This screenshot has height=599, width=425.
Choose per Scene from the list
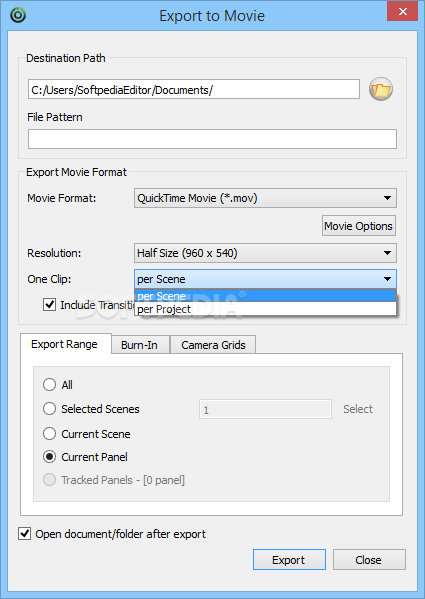[x=265, y=296]
